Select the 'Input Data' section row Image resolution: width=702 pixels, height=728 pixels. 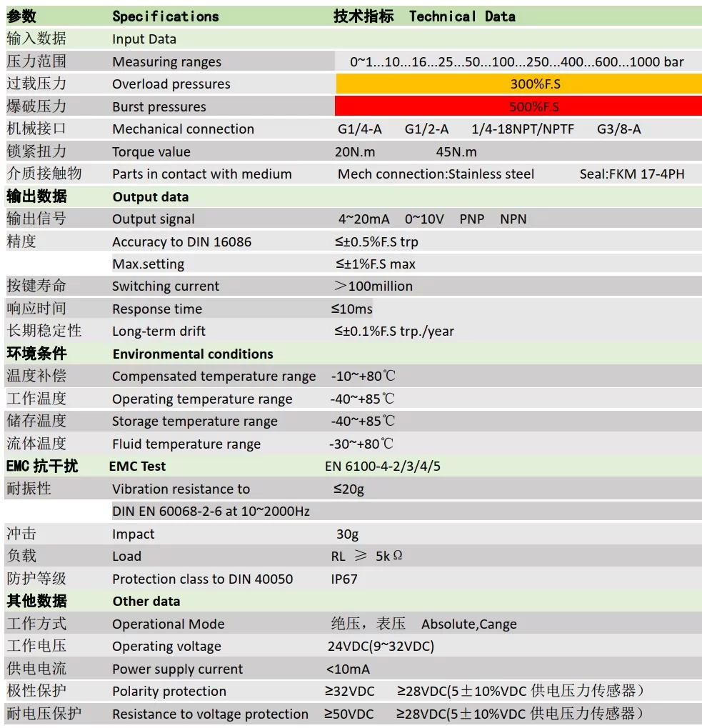[x=353, y=39]
